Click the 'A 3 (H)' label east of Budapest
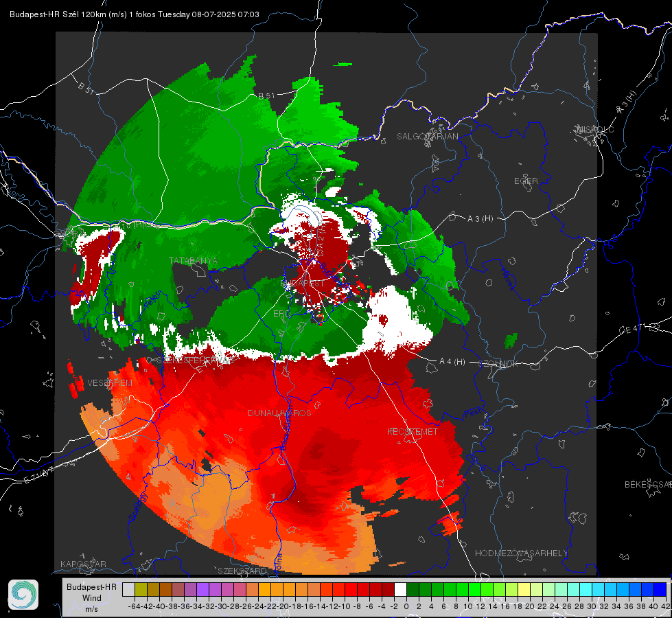Viewport: 672px width, 618px height. (x=480, y=219)
